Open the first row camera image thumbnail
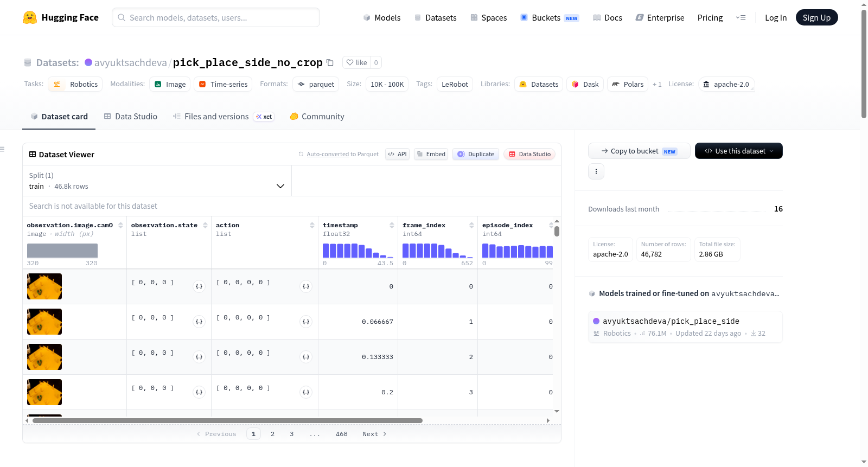Screen dimensions: 868x467 [44, 286]
